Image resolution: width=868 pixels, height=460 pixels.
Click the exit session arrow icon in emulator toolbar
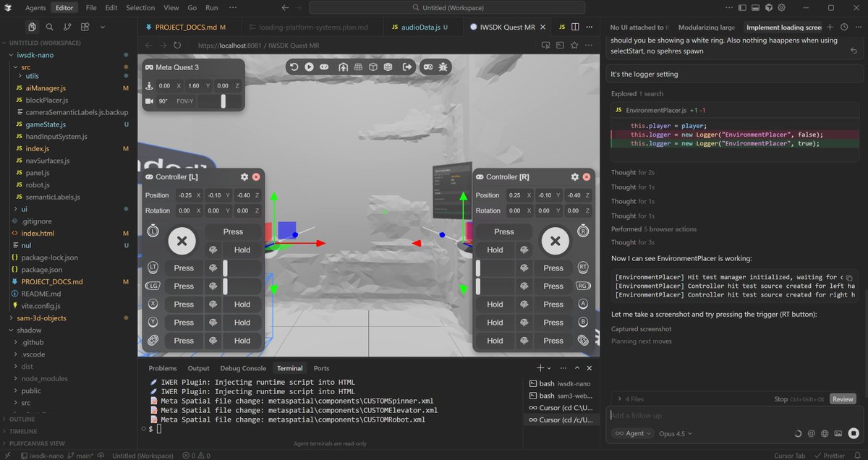pos(408,67)
